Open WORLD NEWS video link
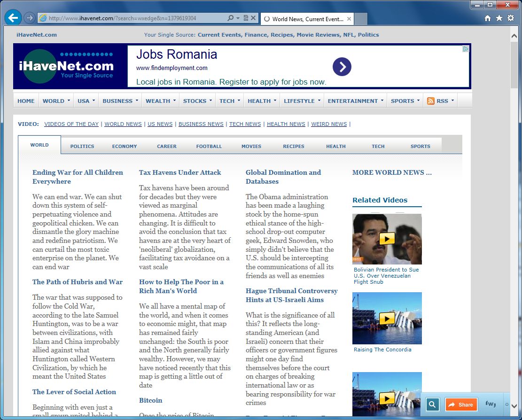This screenshot has width=522, height=420. tap(123, 124)
